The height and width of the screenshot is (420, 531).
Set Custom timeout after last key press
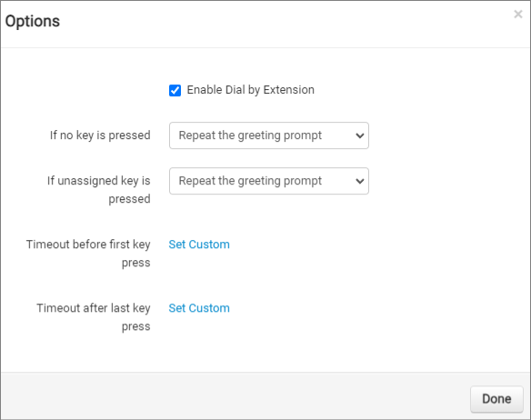point(199,308)
